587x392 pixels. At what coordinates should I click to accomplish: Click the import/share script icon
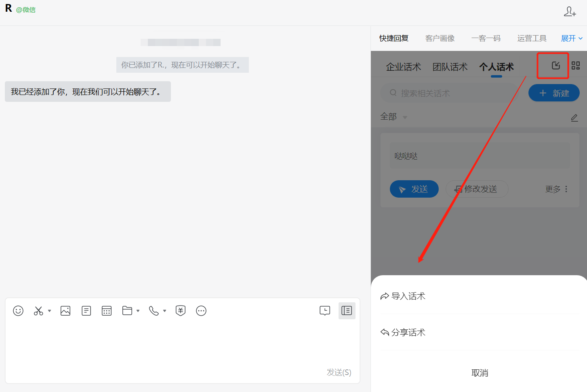[556, 65]
